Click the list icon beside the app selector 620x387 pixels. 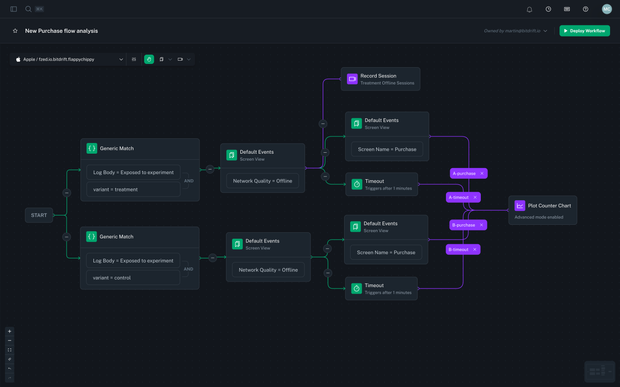pyautogui.click(x=134, y=59)
